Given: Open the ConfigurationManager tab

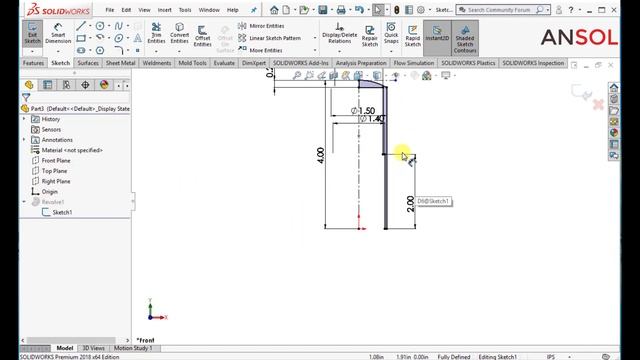Looking at the screenshot, I should click(66, 84).
